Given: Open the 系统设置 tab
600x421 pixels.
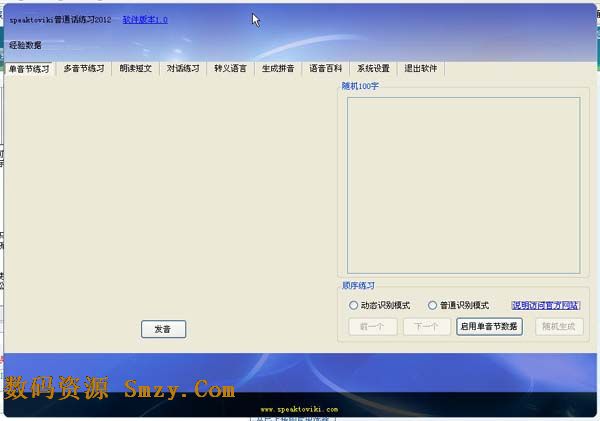Looking at the screenshot, I should point(373,69).
